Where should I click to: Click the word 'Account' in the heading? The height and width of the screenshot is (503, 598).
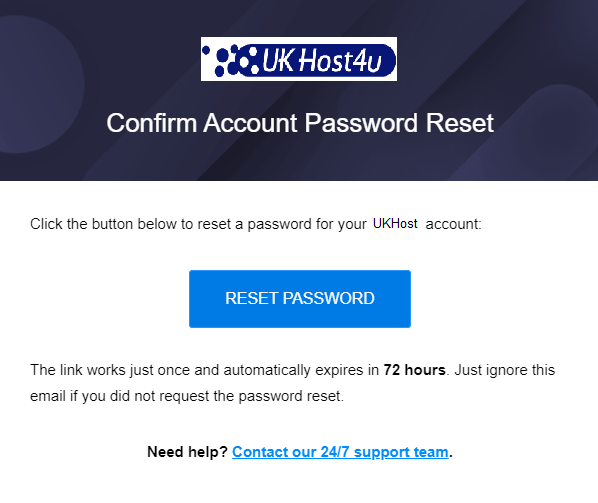pos(250,123)
